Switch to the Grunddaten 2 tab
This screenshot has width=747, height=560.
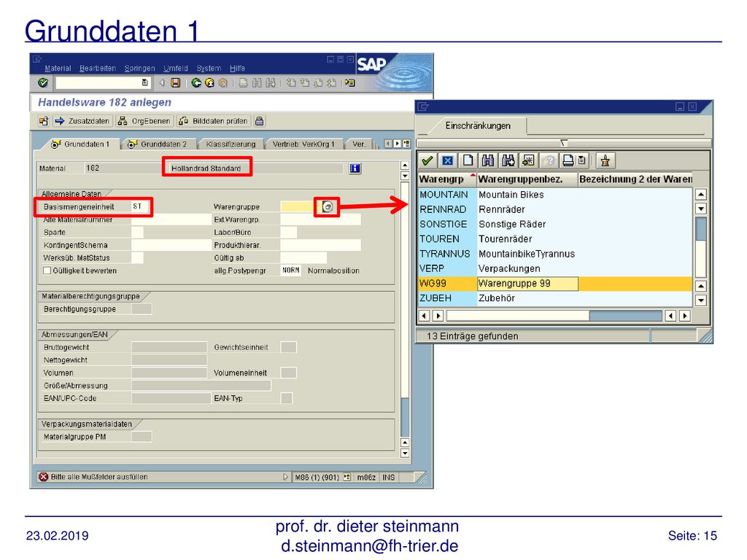158,144
